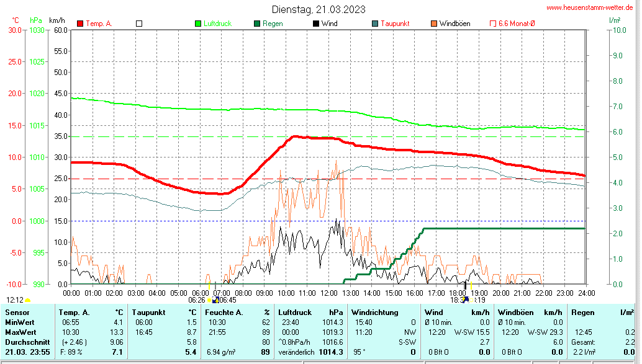Click the light green Luftdruck legend square

pos(198,24)
